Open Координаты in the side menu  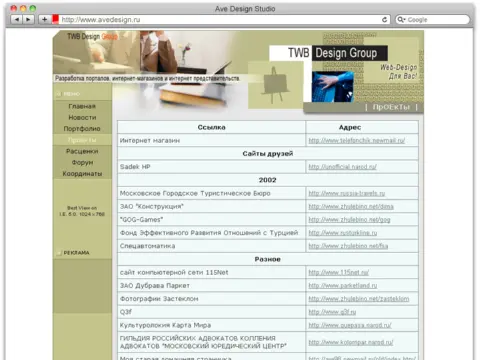[82, 174]
